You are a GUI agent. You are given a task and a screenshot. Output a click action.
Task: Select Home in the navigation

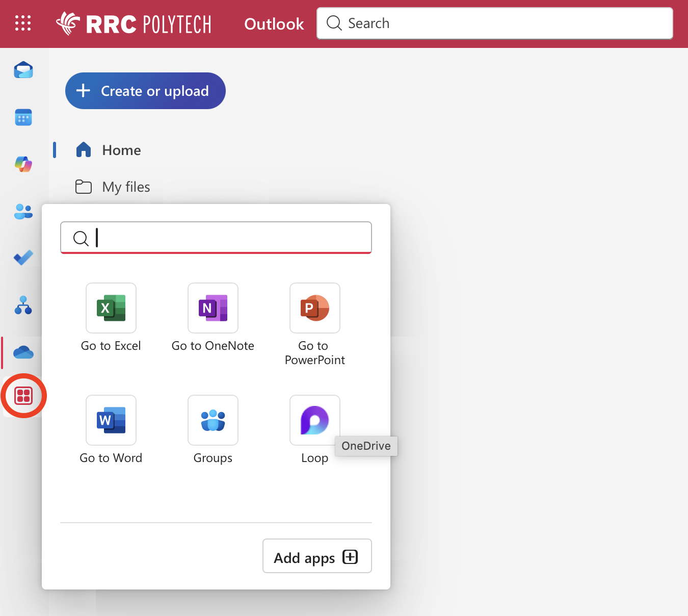tap(121, 150)
